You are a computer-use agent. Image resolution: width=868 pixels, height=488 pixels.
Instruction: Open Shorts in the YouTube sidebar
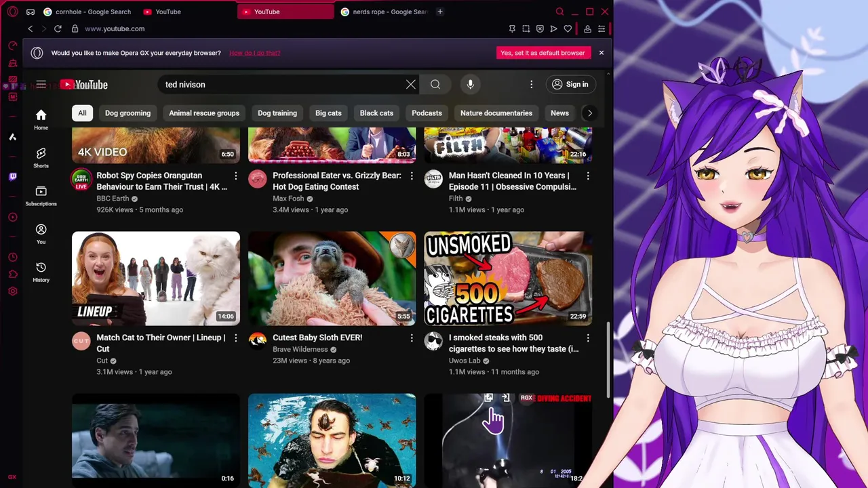41,158
